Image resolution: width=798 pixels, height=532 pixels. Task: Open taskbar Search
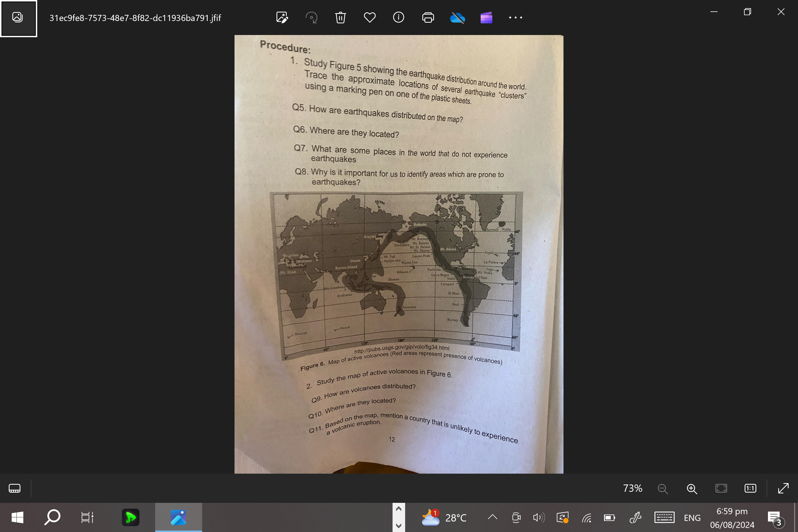pos(52,517)
